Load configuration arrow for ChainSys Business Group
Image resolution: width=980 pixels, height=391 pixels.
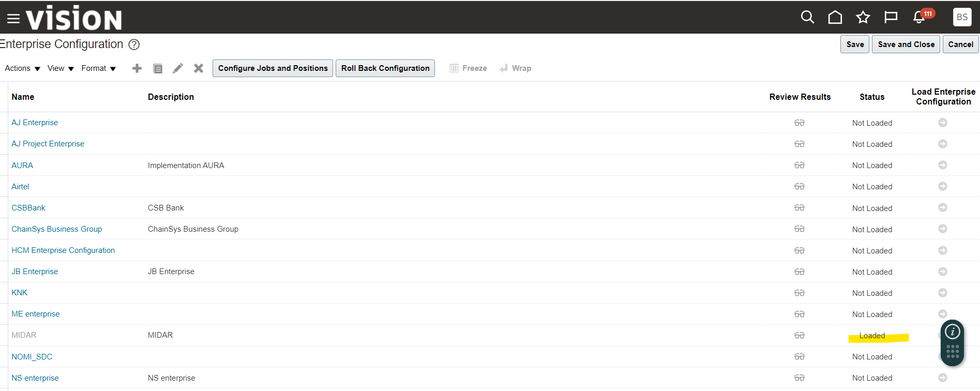tap(943, 229)
